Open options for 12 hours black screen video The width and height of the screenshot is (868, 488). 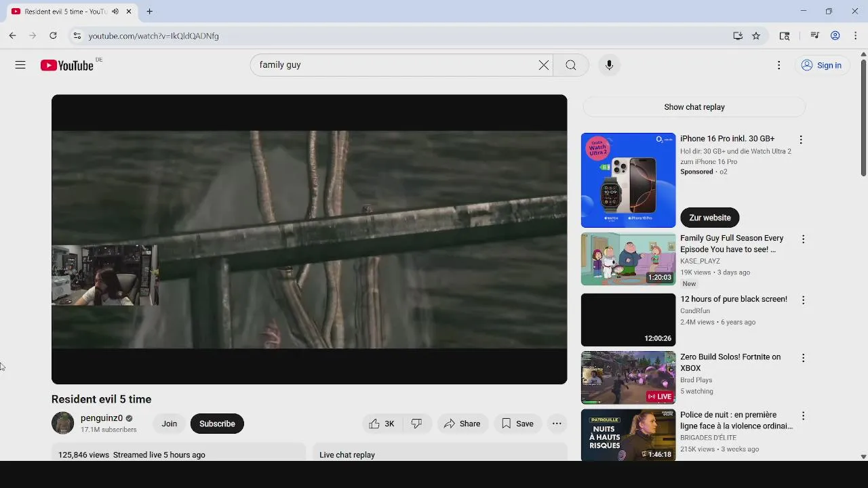point(803,300)
